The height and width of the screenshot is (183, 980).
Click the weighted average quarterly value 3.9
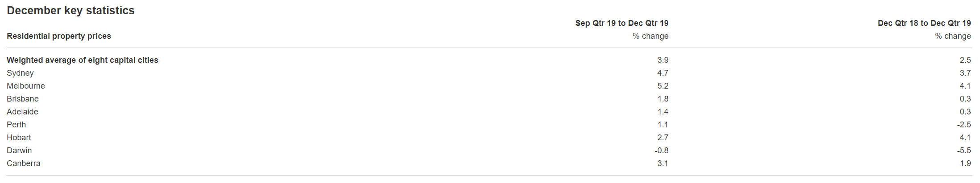[662, 60]
